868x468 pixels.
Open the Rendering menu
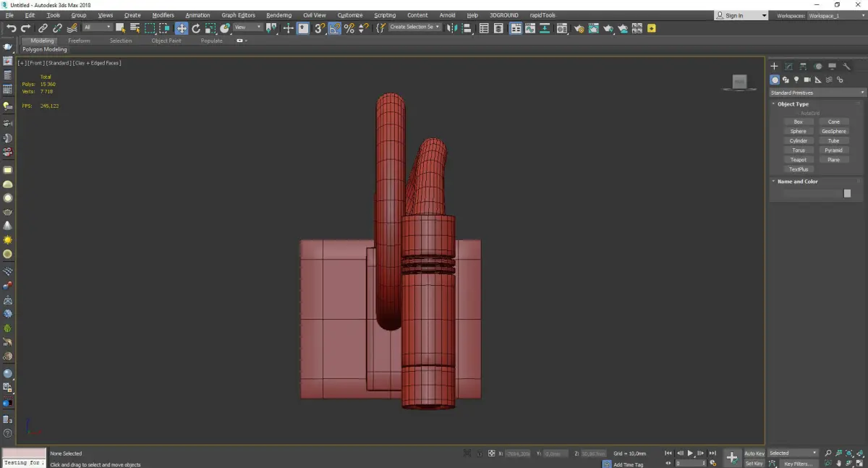pyautogui.click(x=278, y=15)
